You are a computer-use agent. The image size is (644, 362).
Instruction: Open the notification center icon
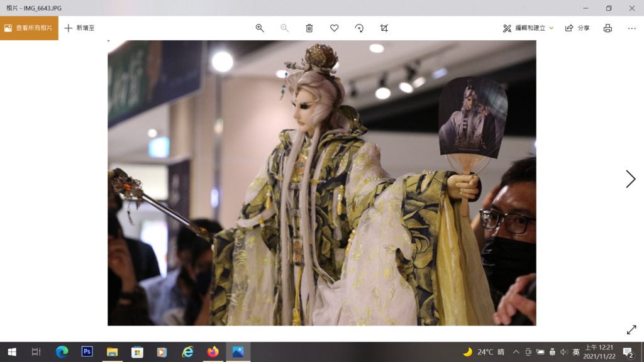(628, 352)
